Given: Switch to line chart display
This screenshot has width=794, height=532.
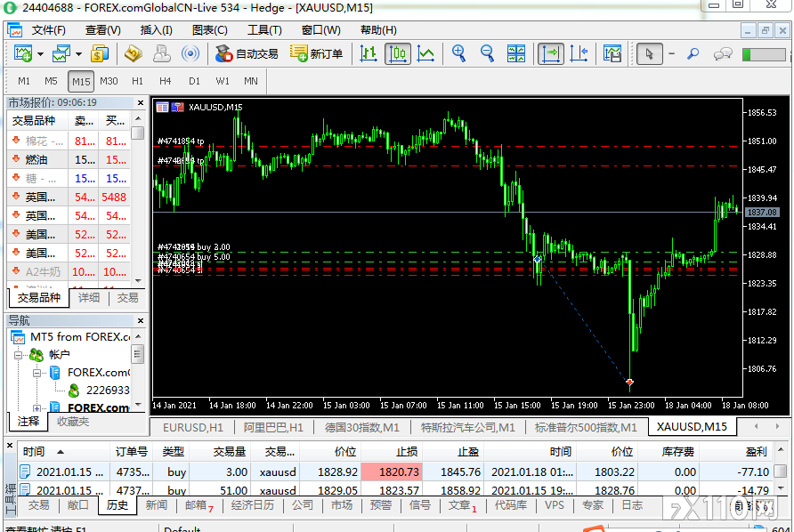Looking at the screenshot, I should (425, 53).
